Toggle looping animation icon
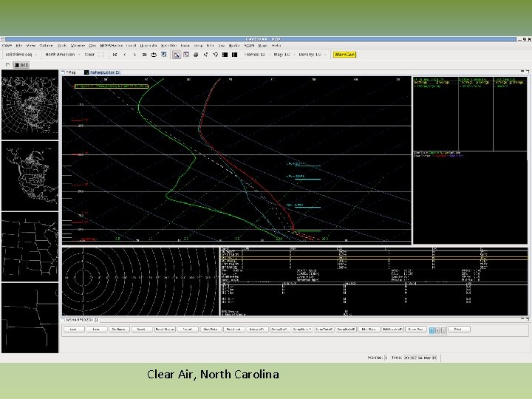 [x=154, y=55]
